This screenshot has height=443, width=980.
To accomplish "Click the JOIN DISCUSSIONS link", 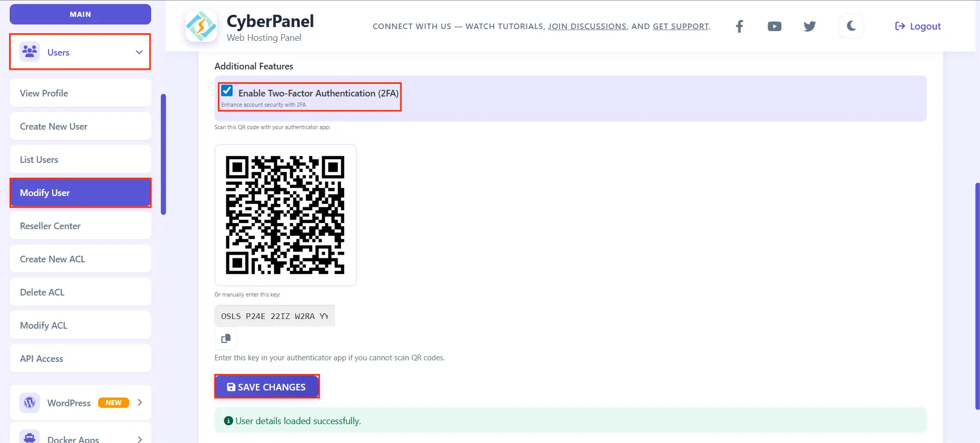I will (587, 27).
